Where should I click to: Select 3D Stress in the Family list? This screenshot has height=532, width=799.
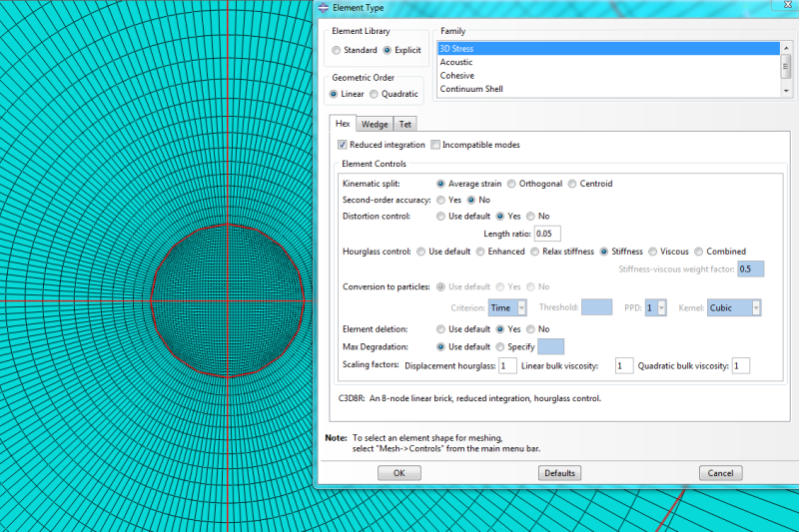pos(608,48)
